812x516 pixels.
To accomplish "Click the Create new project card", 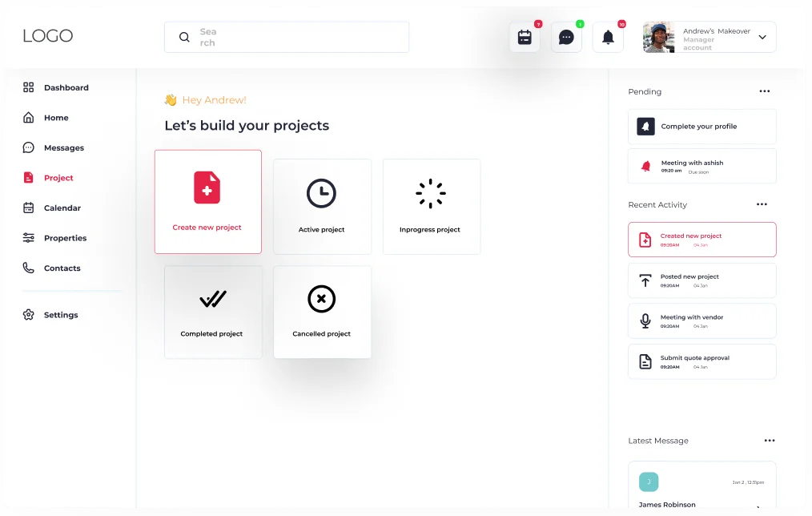I will click(207, 202).
